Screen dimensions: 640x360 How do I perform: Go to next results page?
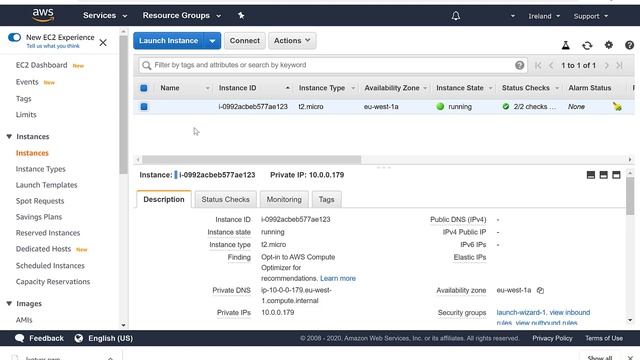(607, 65)
